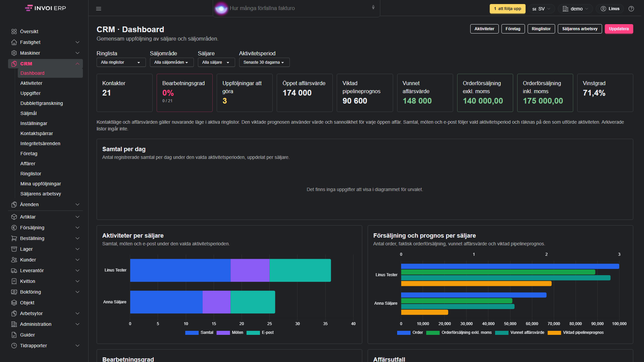
Task: Open the Alla säljområden dropdown
Action: pos(172,62)
